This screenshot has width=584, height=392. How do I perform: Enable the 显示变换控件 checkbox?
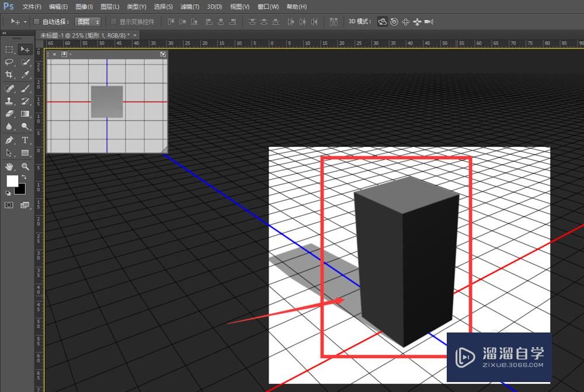click(x=113, y=22)
